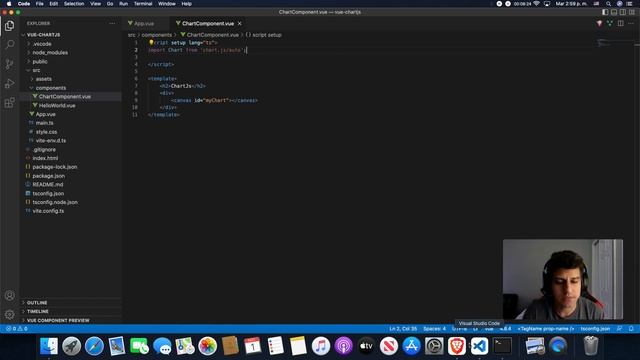640x360 pixels.
Task: Open the Explorer view in activity bar
Action: (9, 26)
